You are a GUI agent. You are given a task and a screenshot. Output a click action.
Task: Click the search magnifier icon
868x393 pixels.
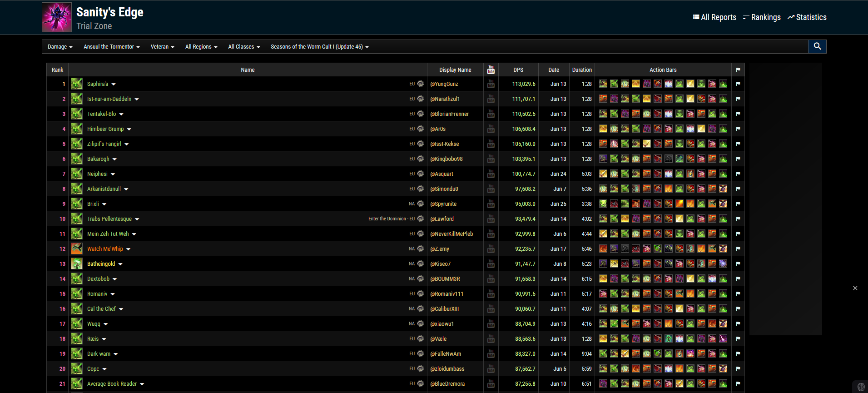[817, 46]
